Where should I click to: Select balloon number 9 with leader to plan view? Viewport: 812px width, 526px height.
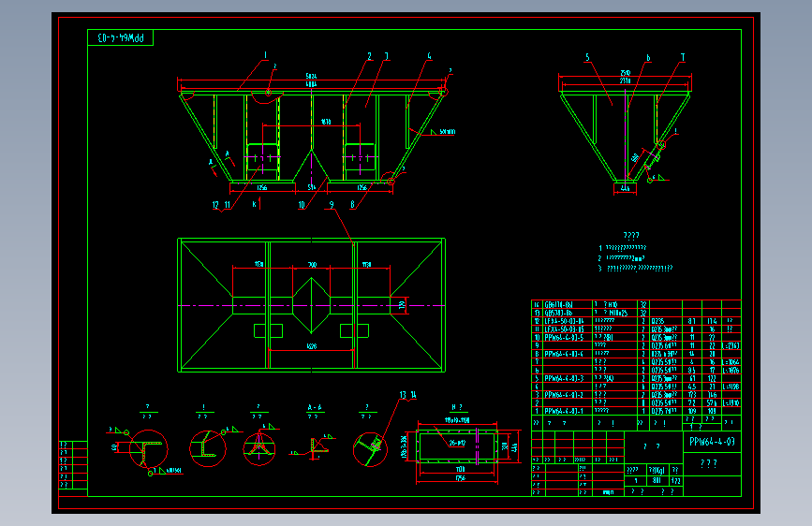click(332, 204)
